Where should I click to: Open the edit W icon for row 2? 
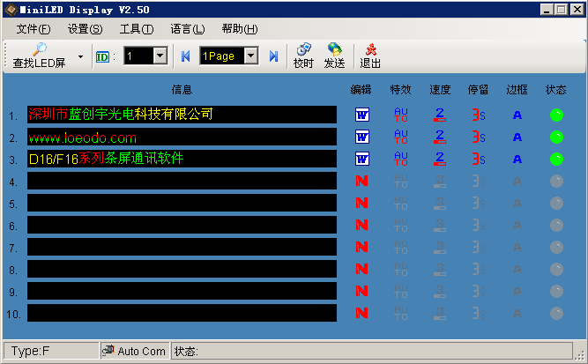(x=361, y=137)
